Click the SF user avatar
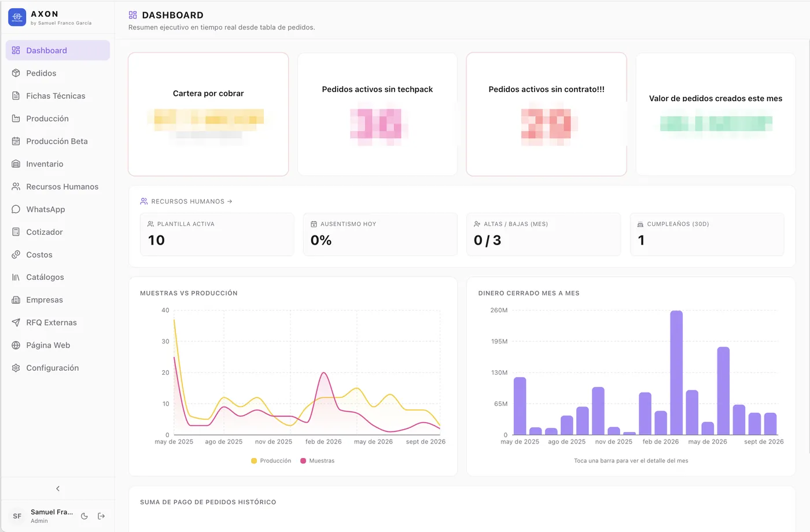 coord(17,516)
